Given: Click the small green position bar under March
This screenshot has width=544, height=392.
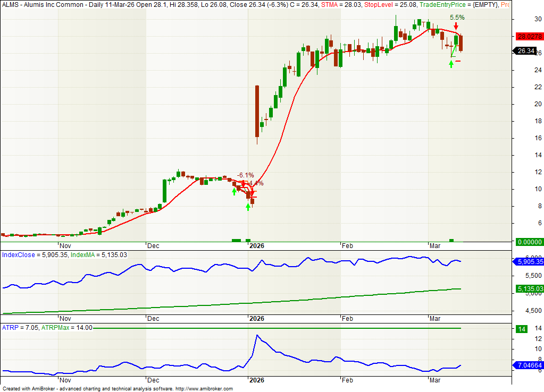Looking at the screenshot, I should (x=451, y=241).
